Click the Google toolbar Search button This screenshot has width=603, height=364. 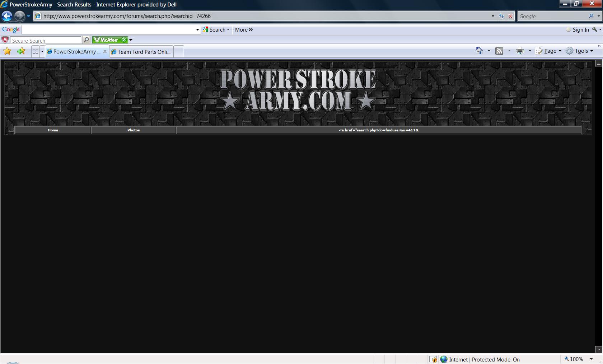[x=215, y=30]
